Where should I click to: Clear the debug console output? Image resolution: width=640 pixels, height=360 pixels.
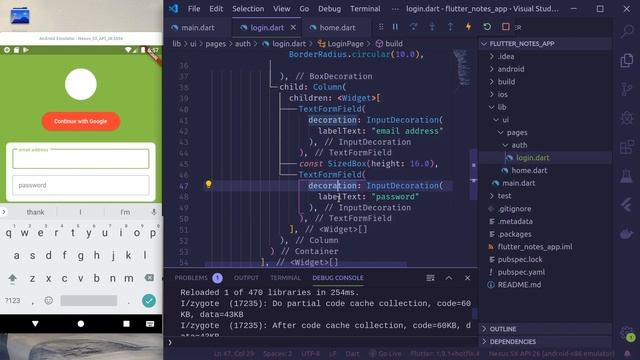pyautogui.click(x=430, y=278)
